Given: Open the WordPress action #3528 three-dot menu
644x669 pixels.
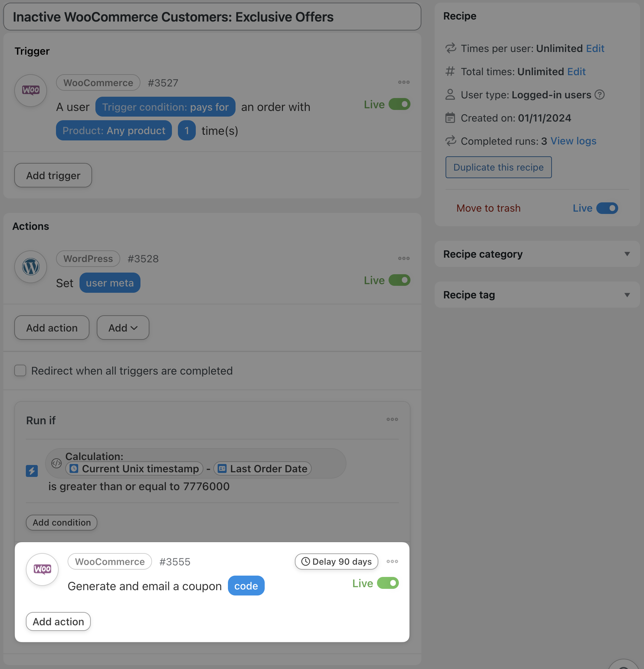Looking at the screenshot, I should pos(403,258).
